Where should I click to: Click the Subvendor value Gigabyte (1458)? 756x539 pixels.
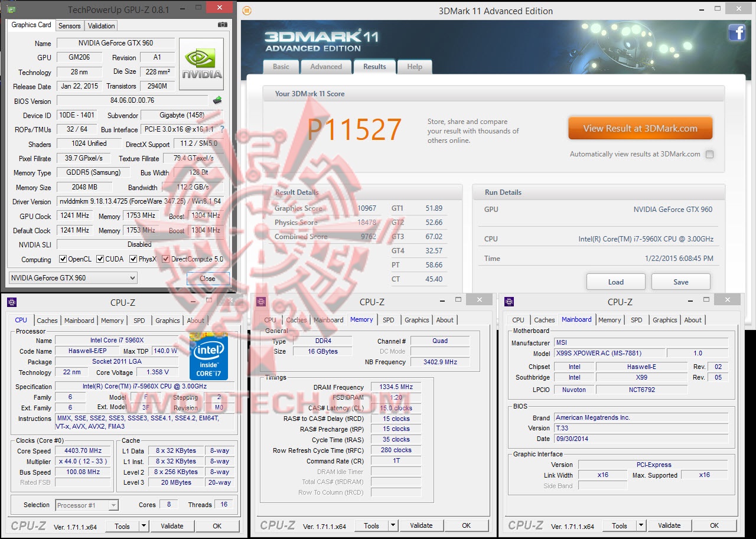182,115
